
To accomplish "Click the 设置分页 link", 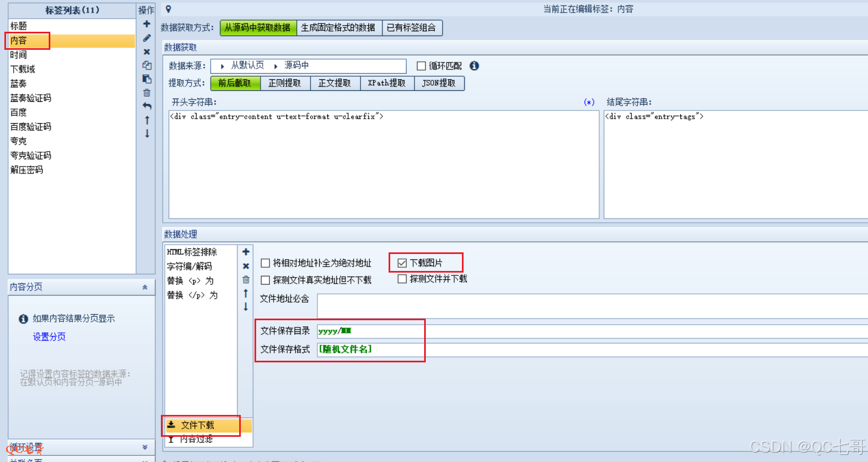I will coord(49,337).
